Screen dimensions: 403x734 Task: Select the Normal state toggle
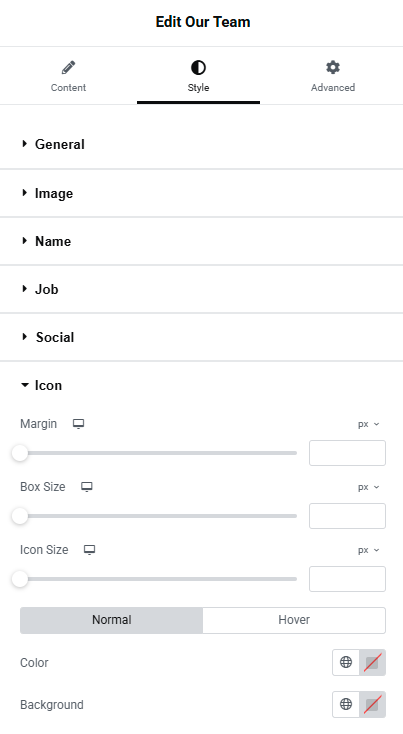click(111, 620)
